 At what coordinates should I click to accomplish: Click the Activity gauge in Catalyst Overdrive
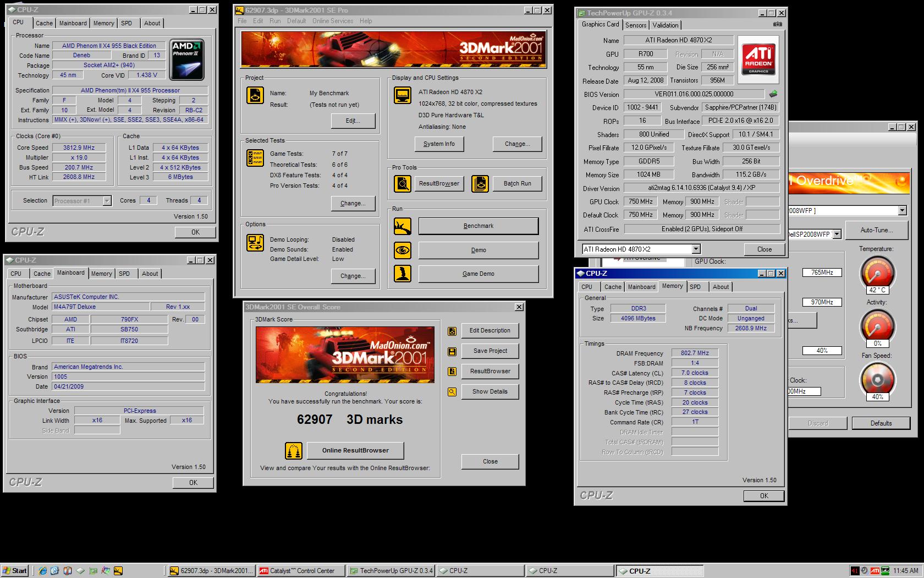point(877,326)
